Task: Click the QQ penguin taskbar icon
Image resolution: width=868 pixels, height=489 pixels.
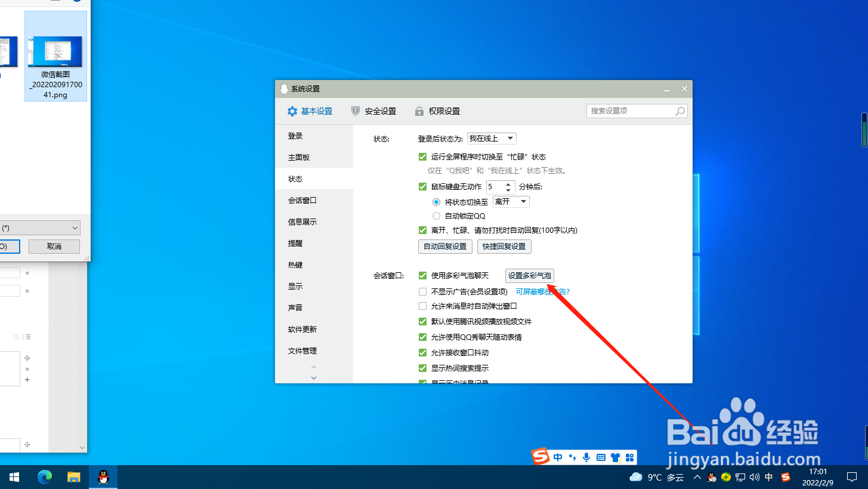Action: point(103,477)
